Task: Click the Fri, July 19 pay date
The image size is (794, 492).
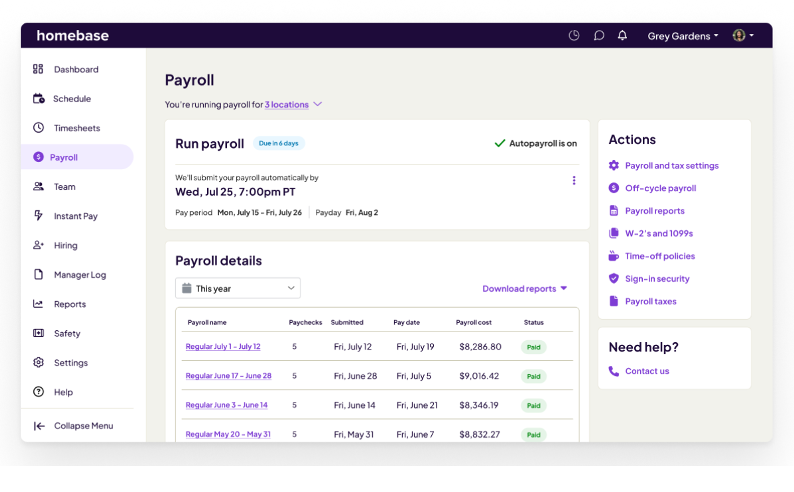Action: [415, 347]
